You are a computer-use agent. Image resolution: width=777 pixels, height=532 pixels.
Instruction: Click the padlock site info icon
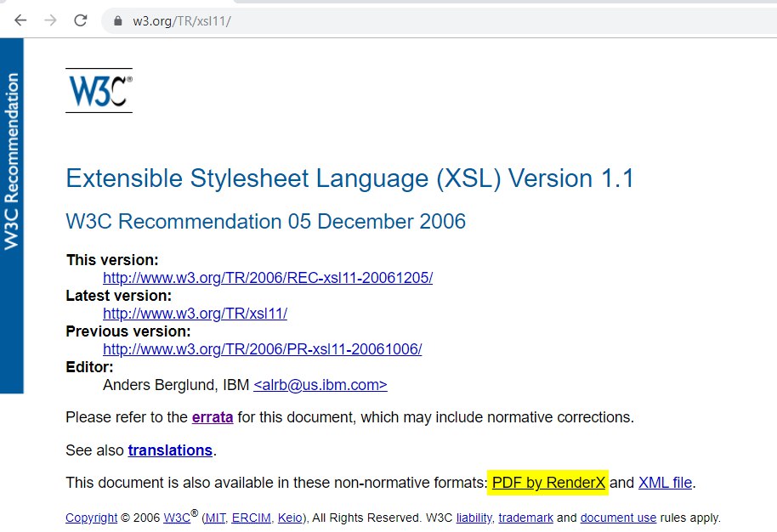117,20
